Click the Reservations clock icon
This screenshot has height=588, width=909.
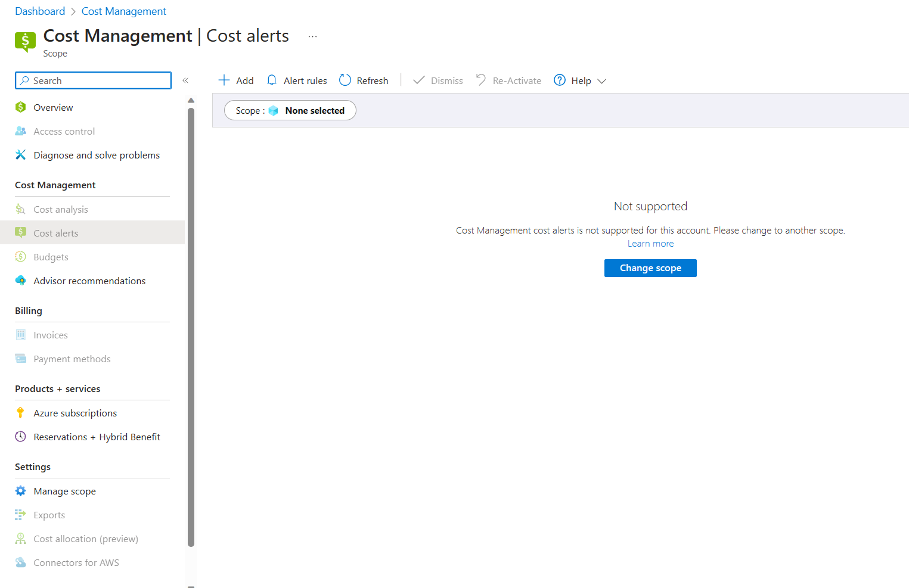21,437
